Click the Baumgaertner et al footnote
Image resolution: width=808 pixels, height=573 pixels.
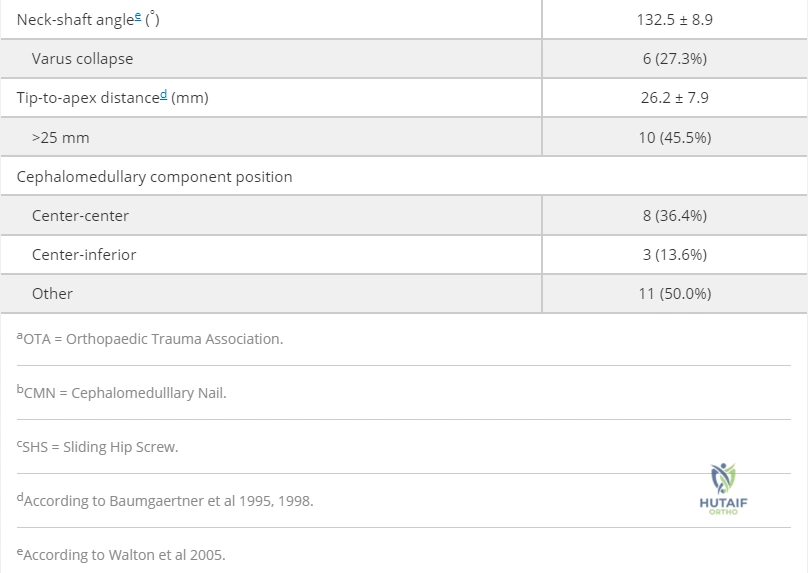pos(165,500)
